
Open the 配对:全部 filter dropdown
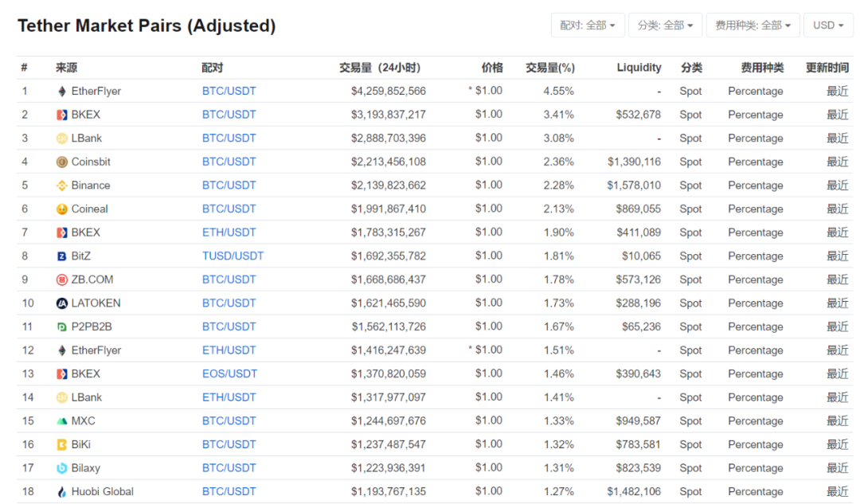click(588, 25)
